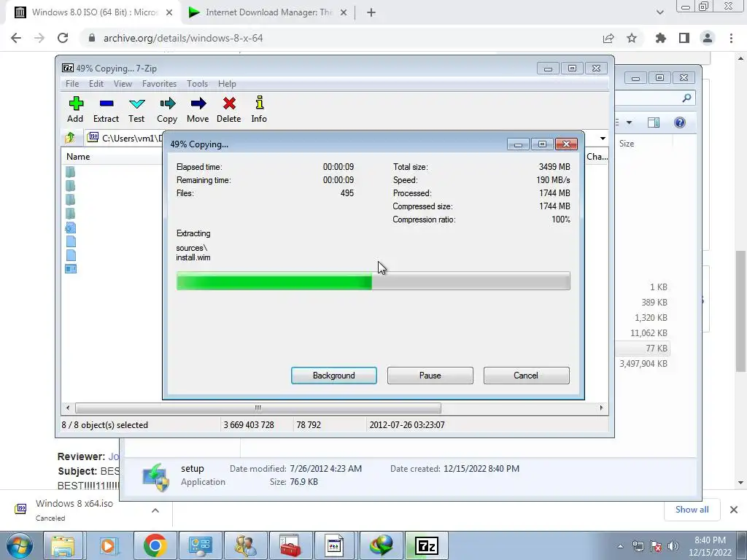Show hidden tray icons arrow
Screen dimensions: 747x560
620,547
